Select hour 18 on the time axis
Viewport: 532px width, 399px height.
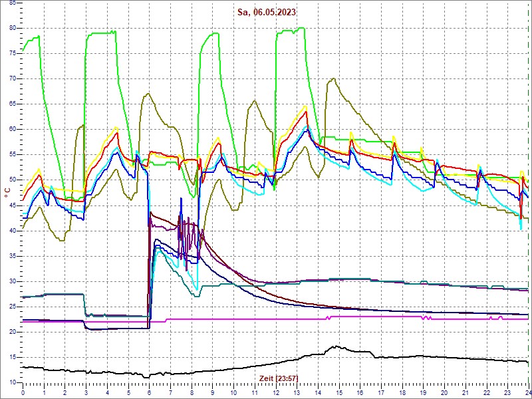click(x=402, y=392)
